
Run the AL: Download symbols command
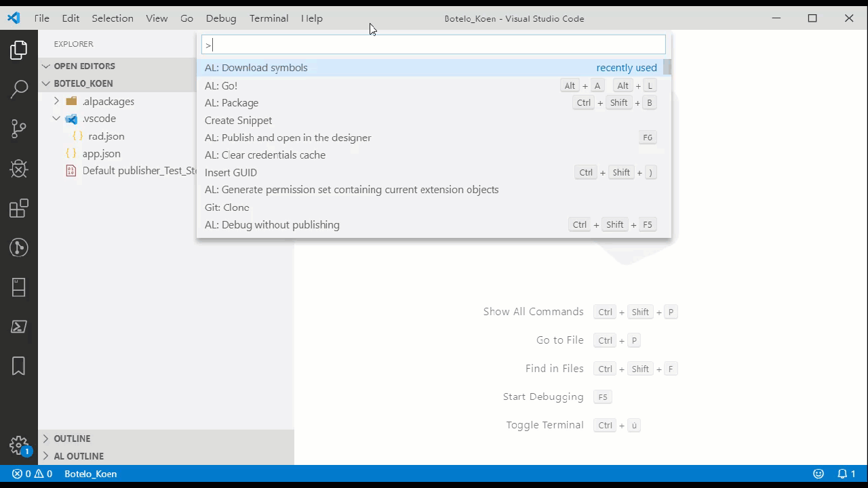pyautogui.click(x=256, y=67)
